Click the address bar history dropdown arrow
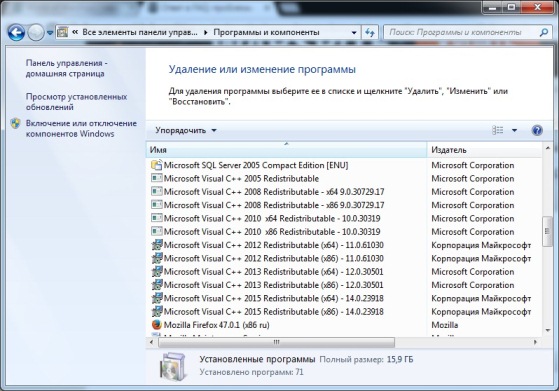The image size is (559, 391). tap(354, 33)
